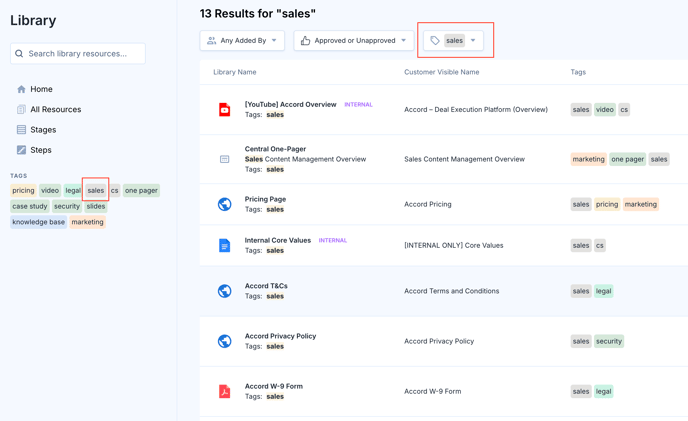Toggle the sales tag in the sidebar
The height and width of the screenshot is (421, 688).
(96, 191)
